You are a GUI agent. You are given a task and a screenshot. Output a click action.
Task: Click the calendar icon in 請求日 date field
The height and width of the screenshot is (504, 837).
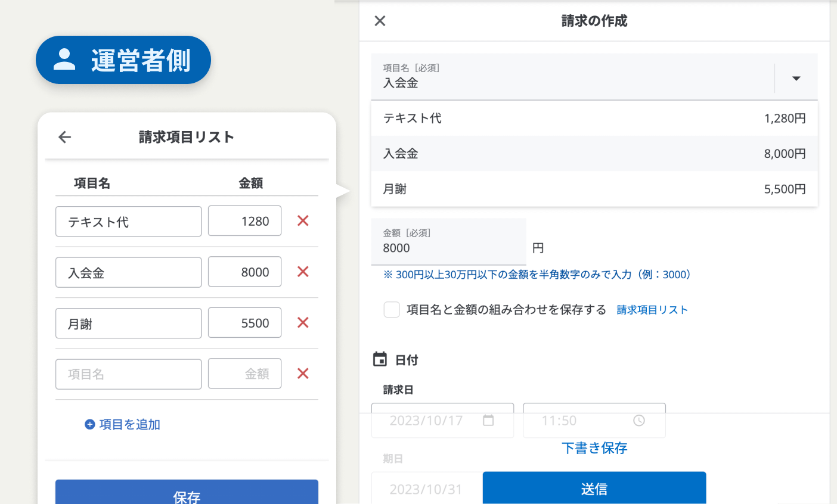click(488, 421)
